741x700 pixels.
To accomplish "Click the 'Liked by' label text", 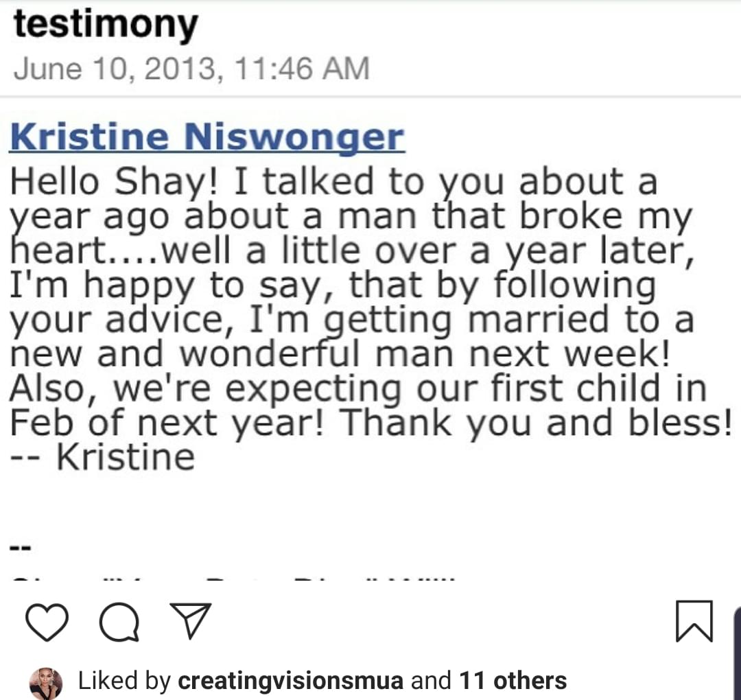I will coord(123,681).
